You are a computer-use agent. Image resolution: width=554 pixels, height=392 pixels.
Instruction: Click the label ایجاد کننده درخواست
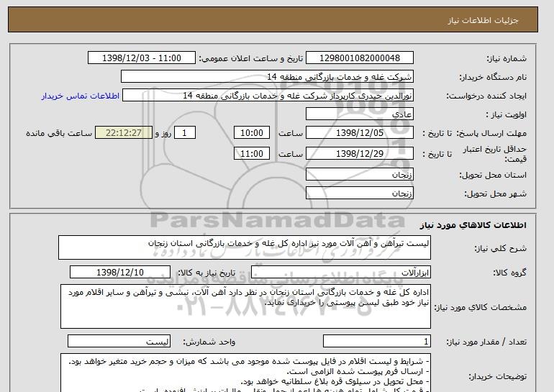pyautogui.click(x=486, y=96)
